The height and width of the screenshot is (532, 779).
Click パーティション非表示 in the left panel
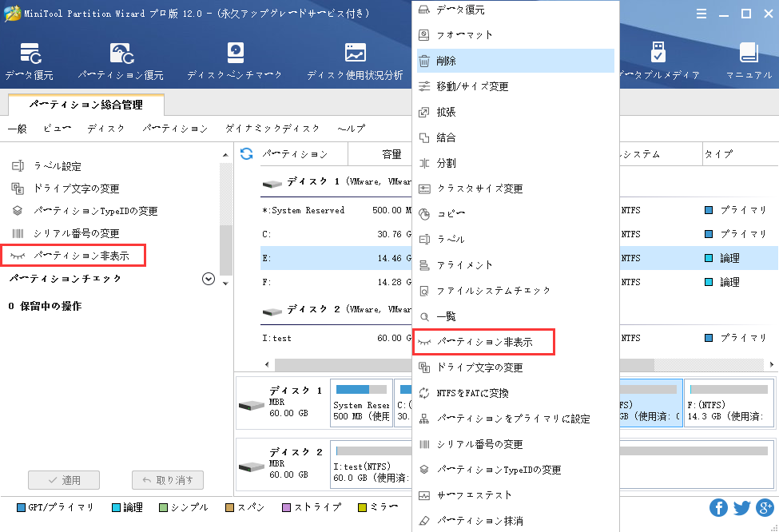(80, 256)
